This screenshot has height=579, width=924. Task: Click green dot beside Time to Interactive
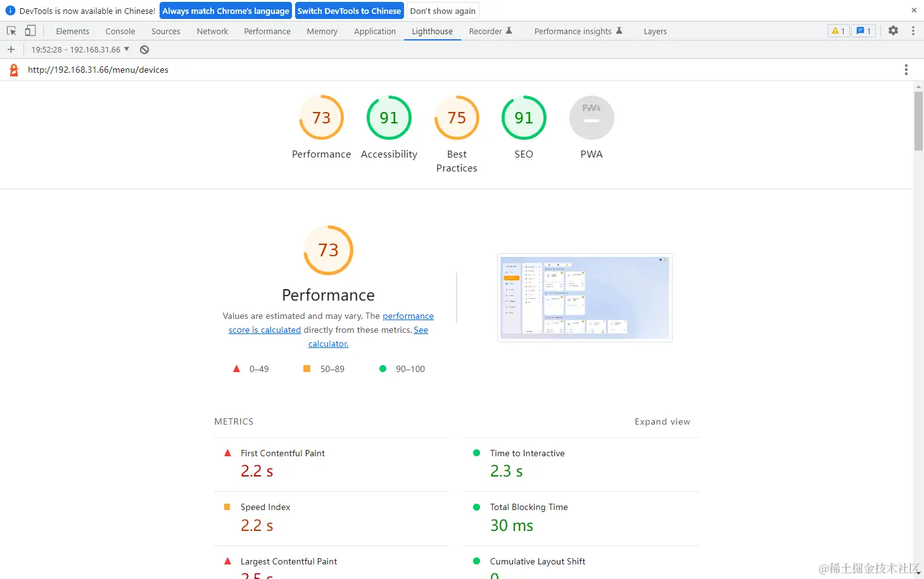coord(477,453)
